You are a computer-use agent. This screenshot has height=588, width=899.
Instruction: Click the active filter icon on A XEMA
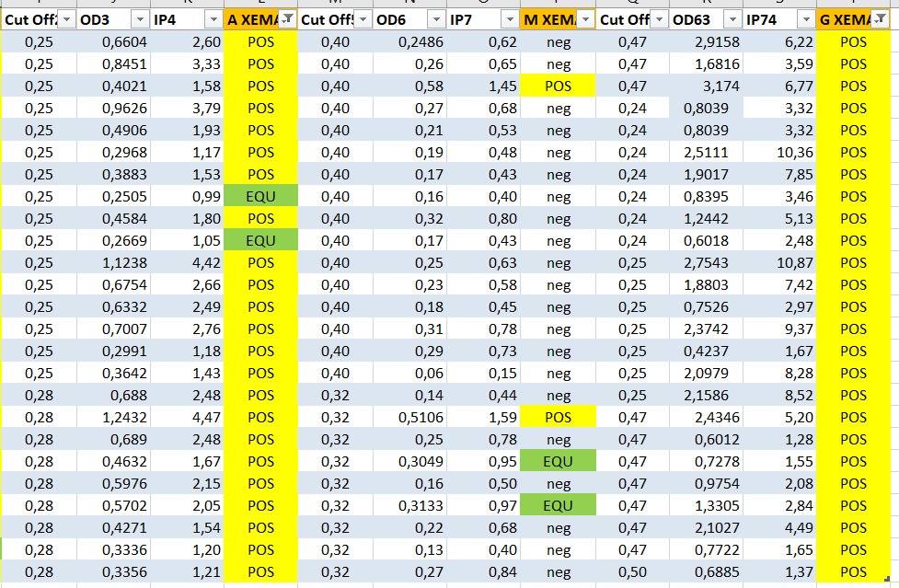(287, 19)
